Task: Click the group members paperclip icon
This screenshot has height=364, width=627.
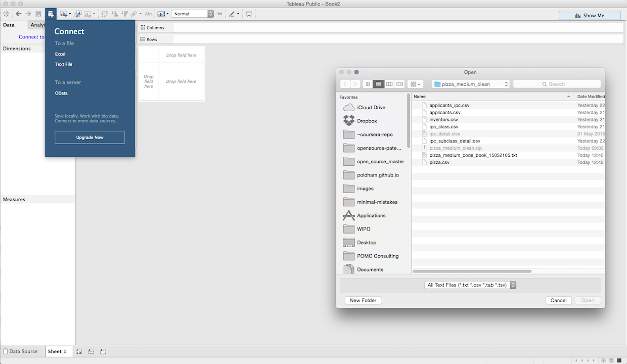Action: 134,14
